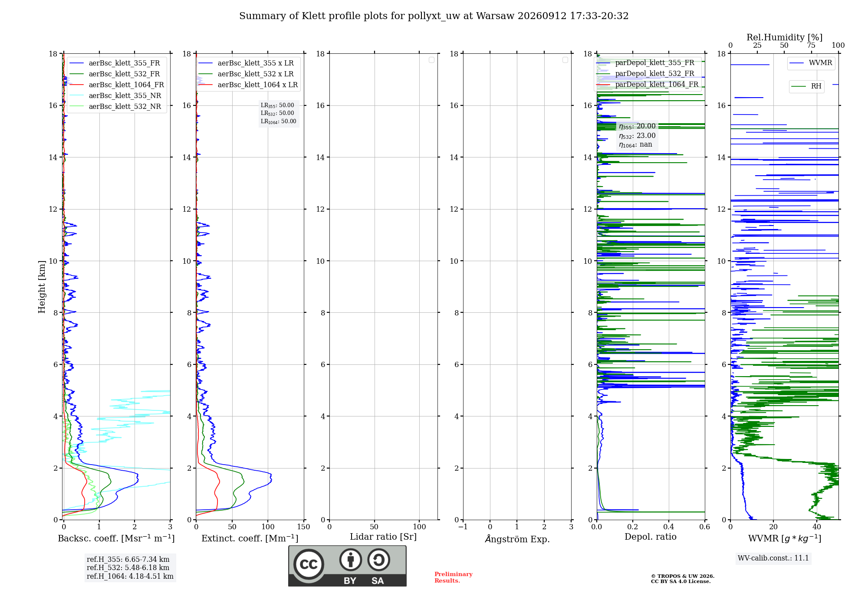Click the © TROPOS & UW 2026 copyright text
This screenshot has width=868, height=590.
click(683, 576)
